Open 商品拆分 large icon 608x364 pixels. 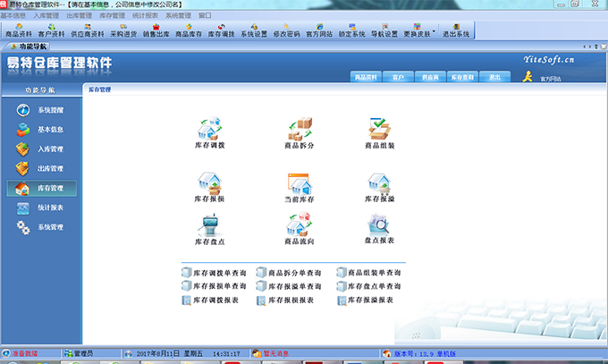click(x=299, y=132)
